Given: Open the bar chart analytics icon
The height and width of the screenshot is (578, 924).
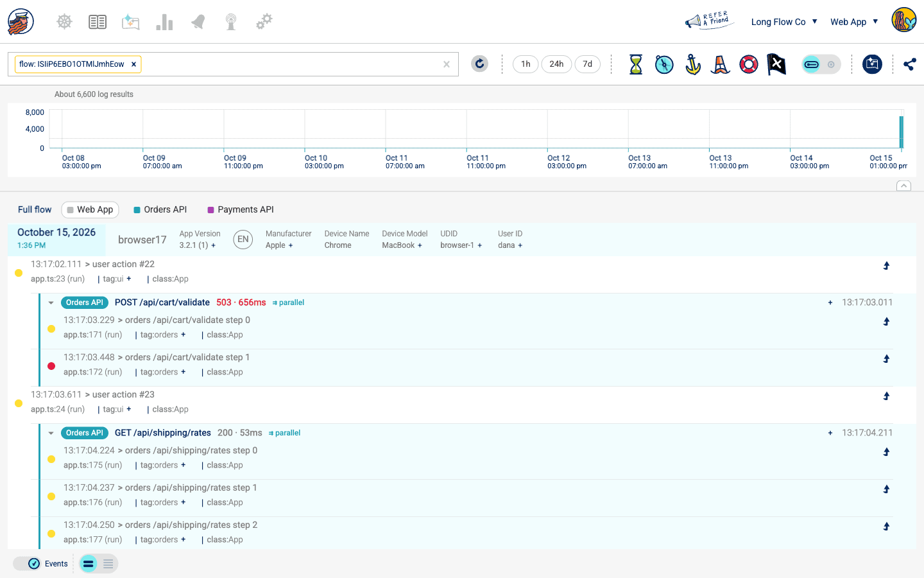Looking at the screenshot, I should click(164, 22).
